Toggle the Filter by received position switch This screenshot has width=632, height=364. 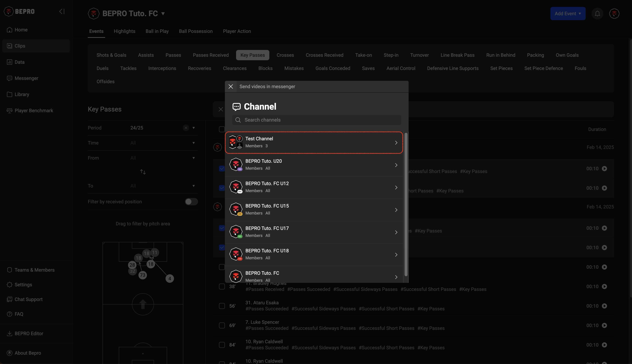pos(191,202)
